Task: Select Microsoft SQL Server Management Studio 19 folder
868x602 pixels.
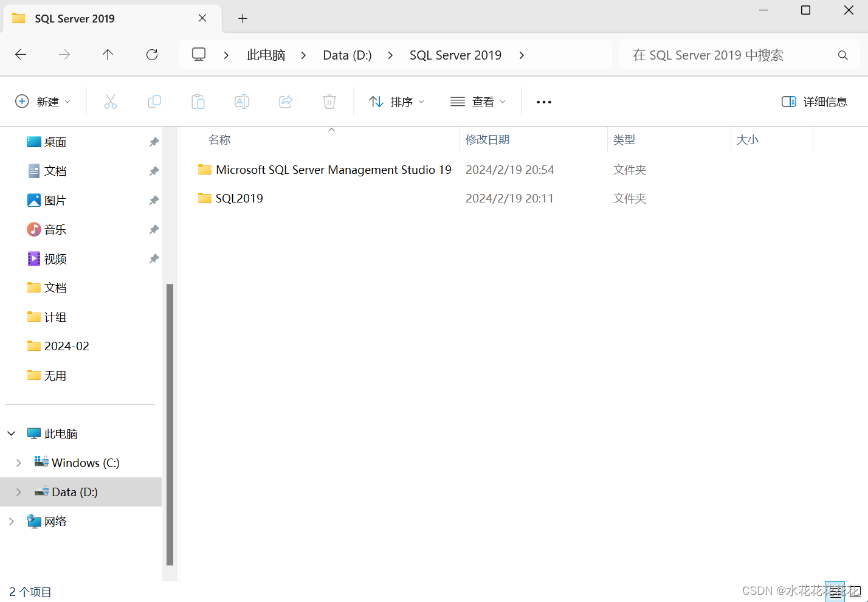Action: point(334,170)
